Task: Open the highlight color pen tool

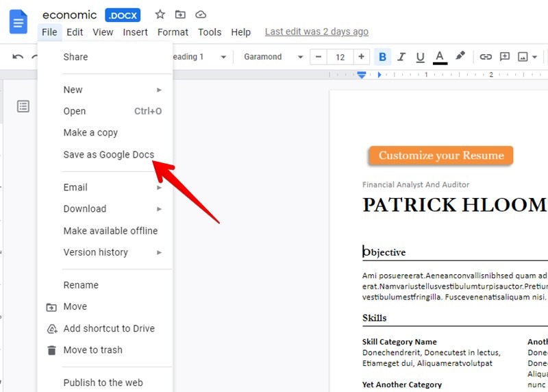Action: coord(460,56)
